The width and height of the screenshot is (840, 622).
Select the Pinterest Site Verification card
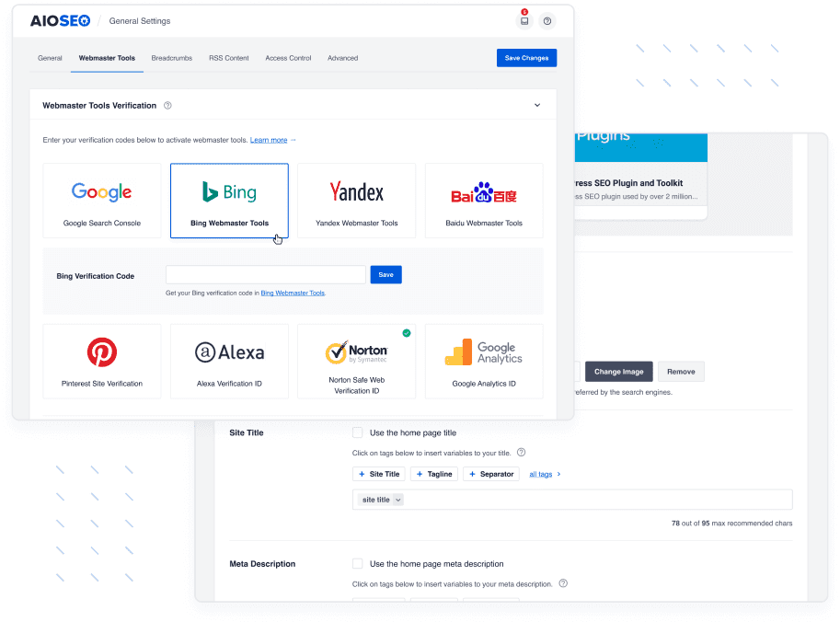[x=102, y=361]
